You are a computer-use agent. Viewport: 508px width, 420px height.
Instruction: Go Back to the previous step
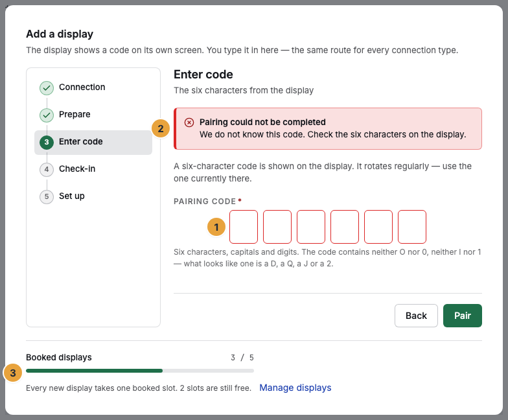(x=416, y=315)
